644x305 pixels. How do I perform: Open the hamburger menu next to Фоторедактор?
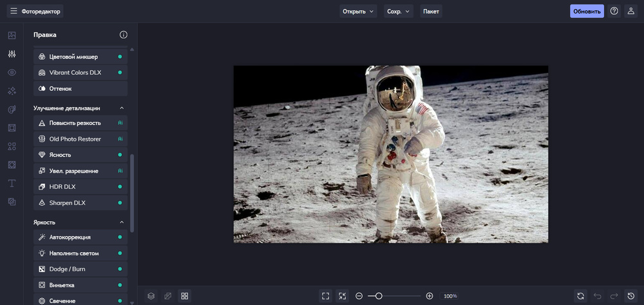(x=14, y=11)
